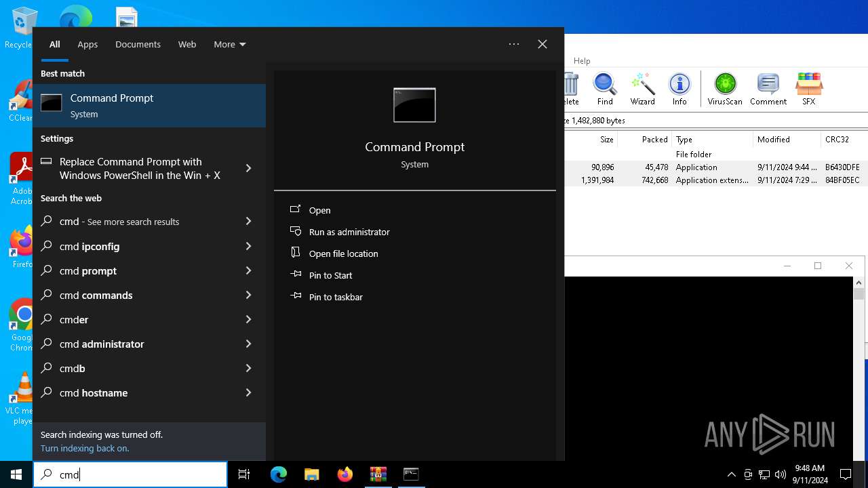Image resolution: width=868 pixels, height=488 pixels.
Task: Open the volume control in system tray
Action: (781, 474)
